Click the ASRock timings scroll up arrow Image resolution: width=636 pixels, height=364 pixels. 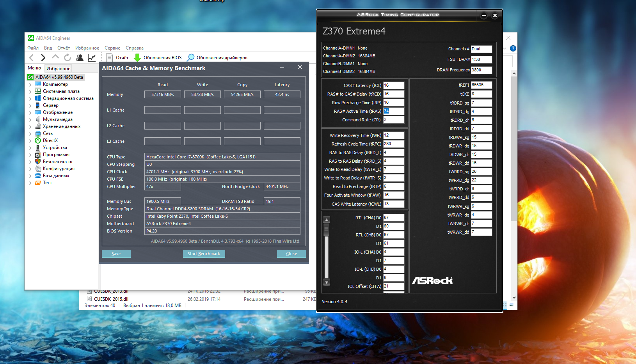[x=327, y=220]
